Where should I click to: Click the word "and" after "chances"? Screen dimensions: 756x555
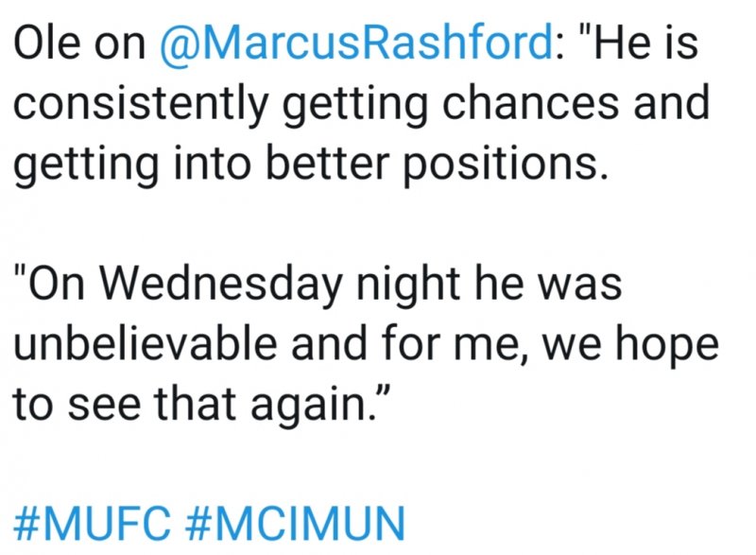coord(671,102)
